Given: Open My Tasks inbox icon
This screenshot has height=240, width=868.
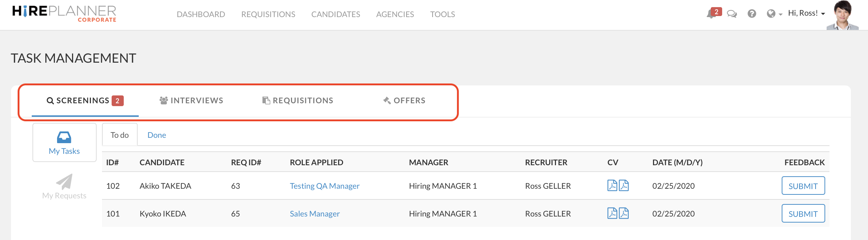Looking at the screenshot, I should click(64, 137).
